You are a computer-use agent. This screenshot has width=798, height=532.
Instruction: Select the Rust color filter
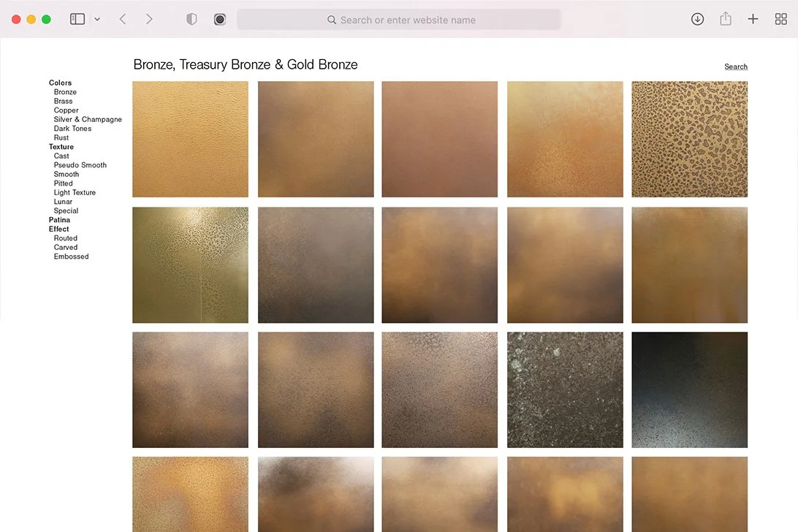point(61,137)
